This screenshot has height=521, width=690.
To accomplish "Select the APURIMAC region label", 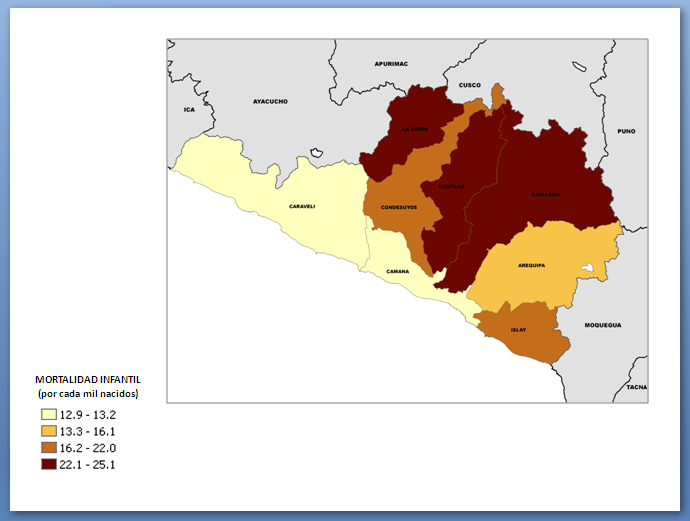I will click(x=391, y=63).
